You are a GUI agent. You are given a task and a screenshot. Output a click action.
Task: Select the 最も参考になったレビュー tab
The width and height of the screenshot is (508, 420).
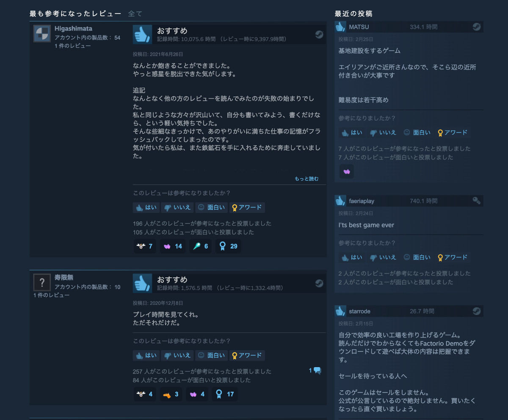pos(75,14)
